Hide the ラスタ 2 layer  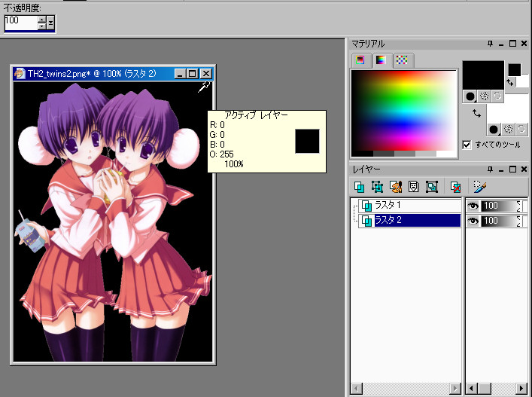[473, 221]
